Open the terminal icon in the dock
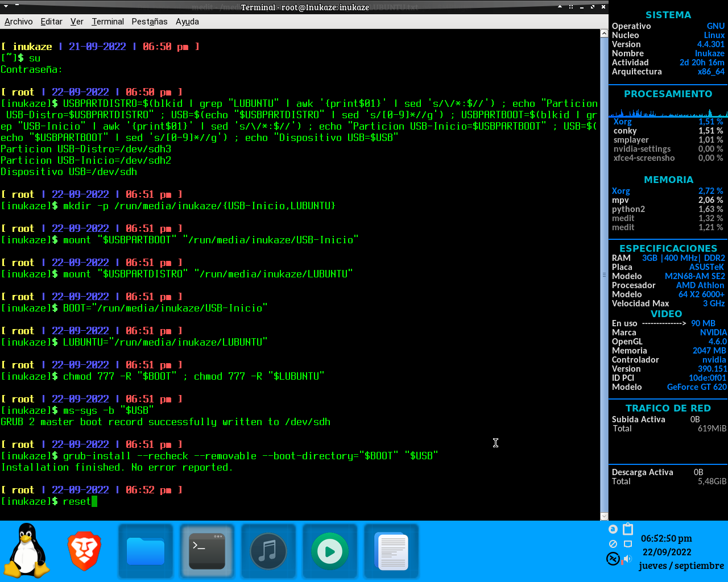The height and width of the screenshot is (582, 728). 207,550
